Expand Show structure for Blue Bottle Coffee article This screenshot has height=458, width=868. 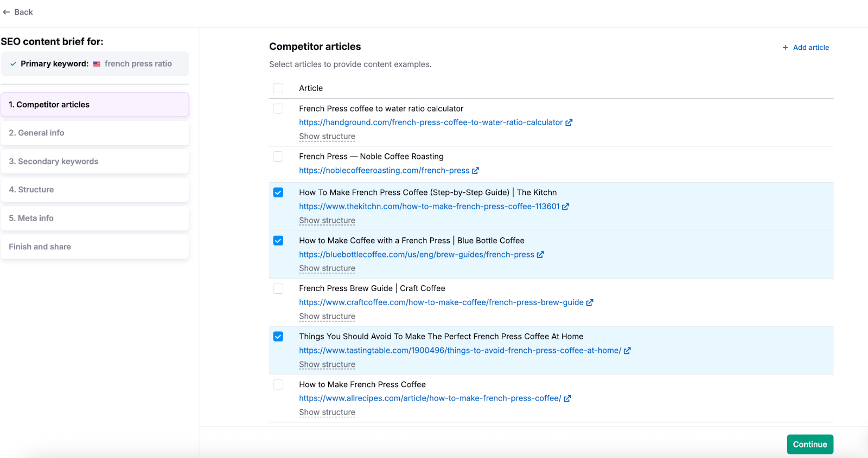(327, 268)
